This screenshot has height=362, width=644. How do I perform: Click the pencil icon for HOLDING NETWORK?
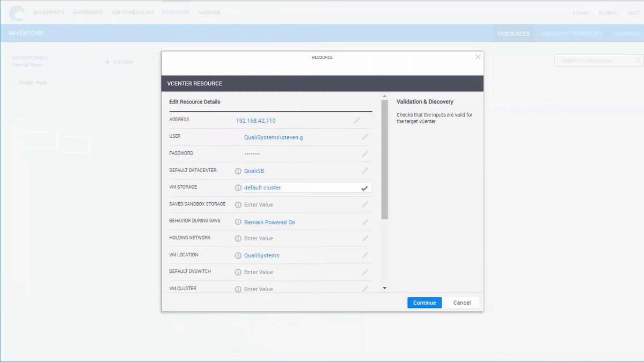(x=365, y=238)
